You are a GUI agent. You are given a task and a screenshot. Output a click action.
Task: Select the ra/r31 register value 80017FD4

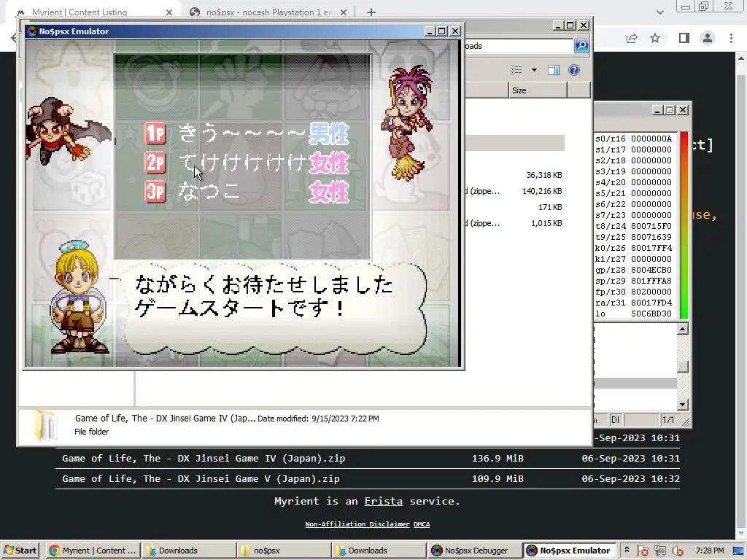coord(651,303)
